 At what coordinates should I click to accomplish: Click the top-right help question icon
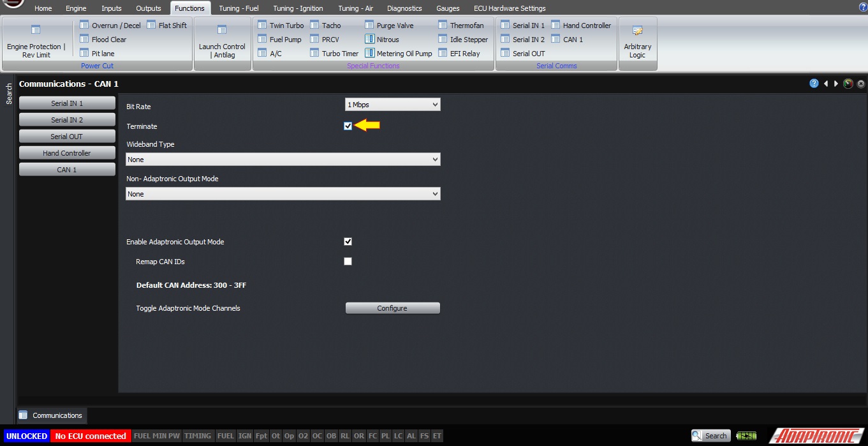(x=863, y=8)
